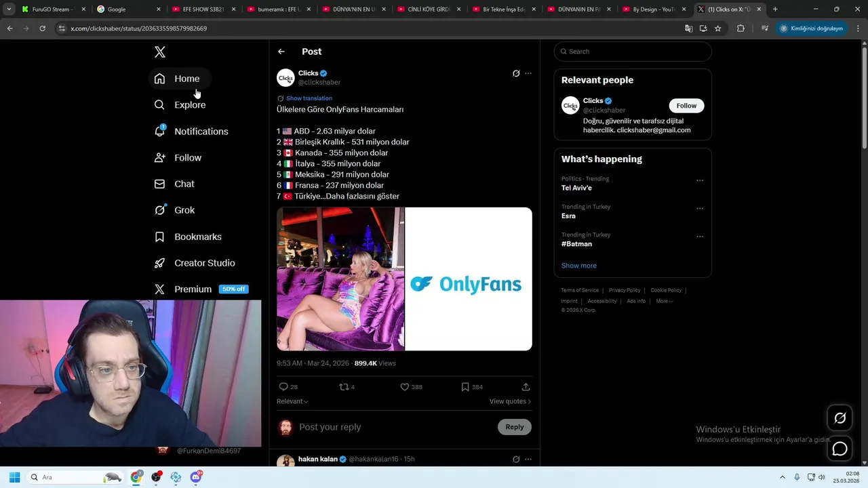The image size is (868, 488).
Task: Click the floating chat messages button
Action: point(840,449)
